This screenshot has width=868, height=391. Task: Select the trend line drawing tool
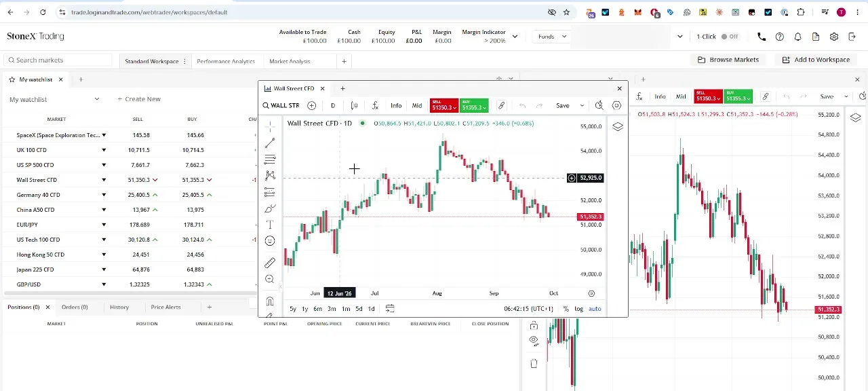tap(270, 143)
